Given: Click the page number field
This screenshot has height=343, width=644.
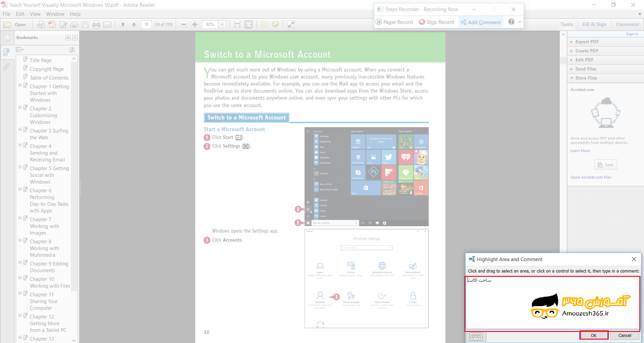Looking at the screenshot, I should 146,24.
